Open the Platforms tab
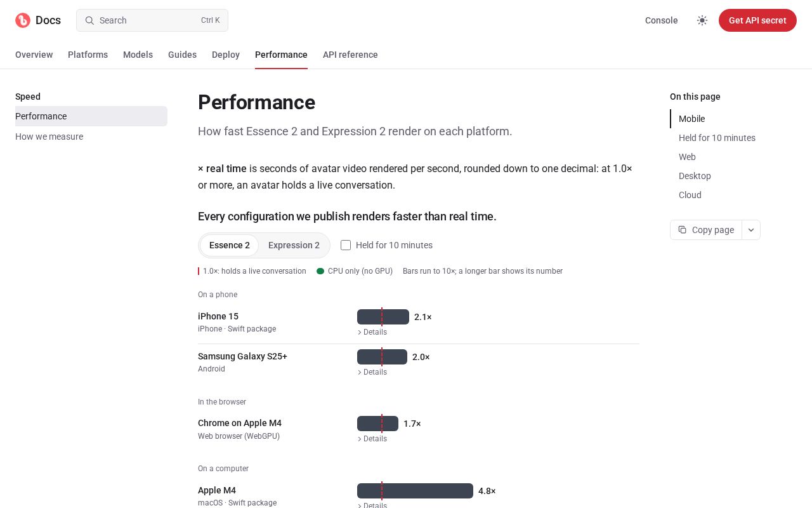 88,55
